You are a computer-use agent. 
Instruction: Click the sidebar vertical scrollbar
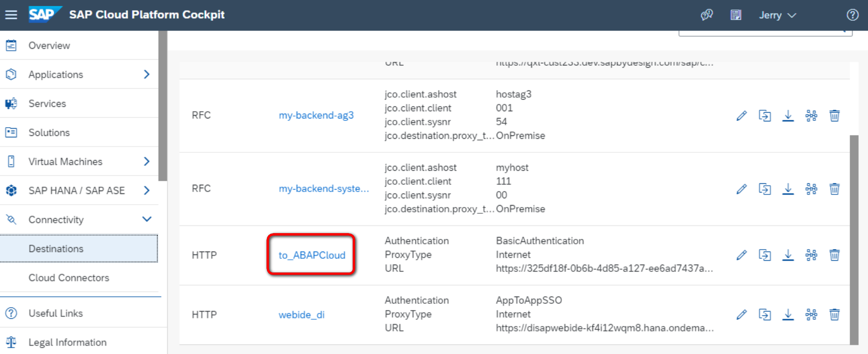(x=163, y=106)
